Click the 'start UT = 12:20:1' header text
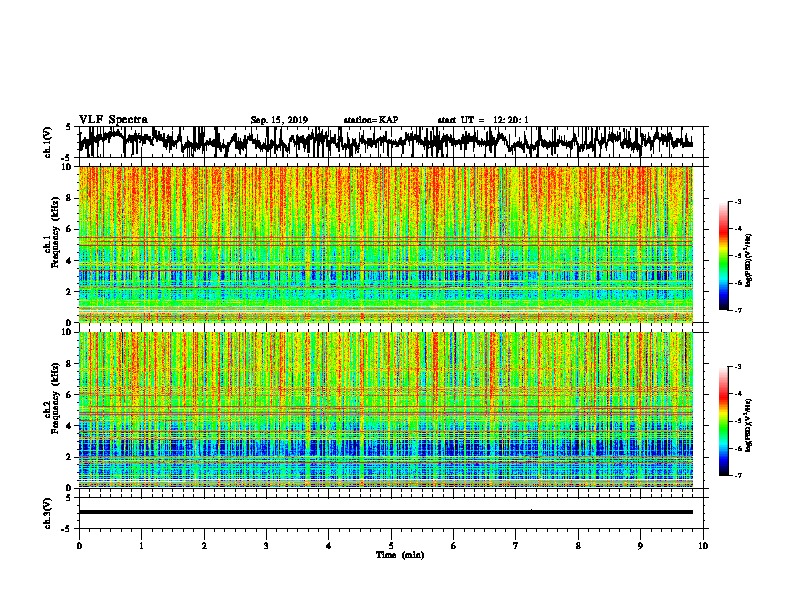This screenshot has width=792, height=612. pyautogui.click(x=483, y=120)
